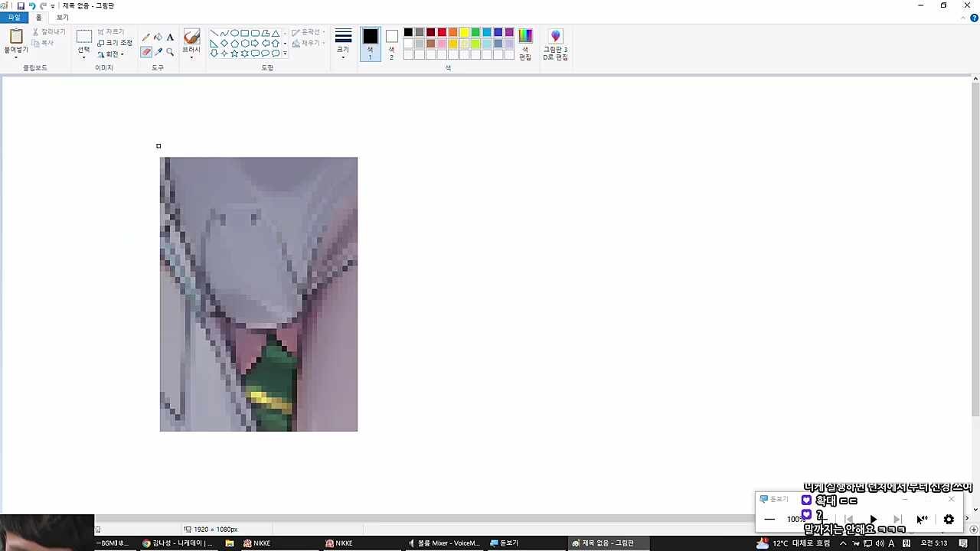Image resolution: width=980 pixels, height=551 pixels.
Task: Click the Copy (복사) button
Action: (44, 43)
